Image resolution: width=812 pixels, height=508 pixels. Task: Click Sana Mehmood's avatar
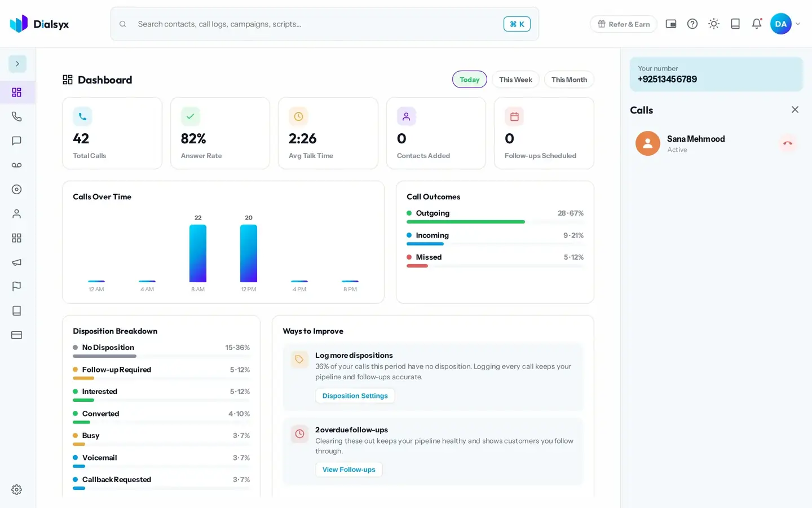[648, 143]
